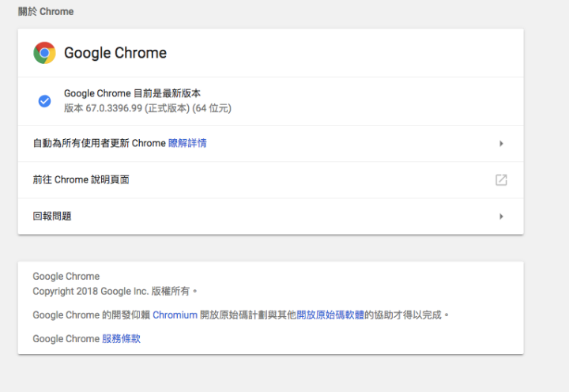Click Google Chrome text above the copyright line
Image resolution: width=569 pixels, height=392 pixels.
tap(66, 276)
